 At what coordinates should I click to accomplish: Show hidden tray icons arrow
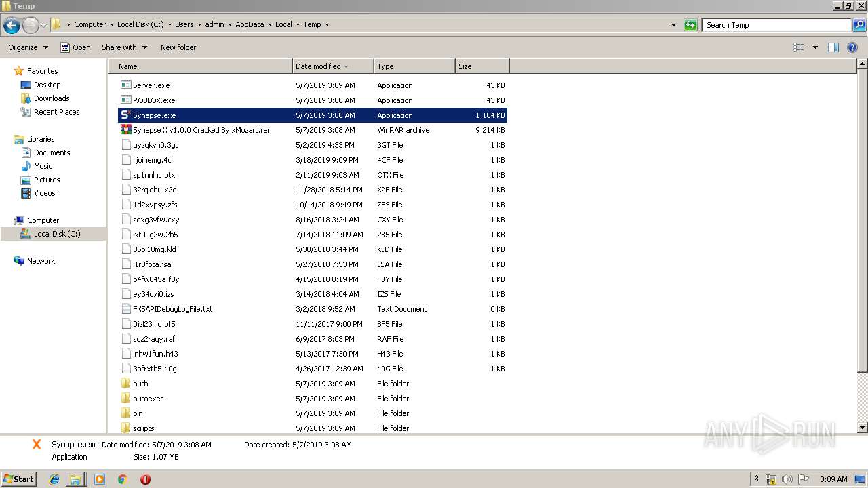tap(756, 479)
